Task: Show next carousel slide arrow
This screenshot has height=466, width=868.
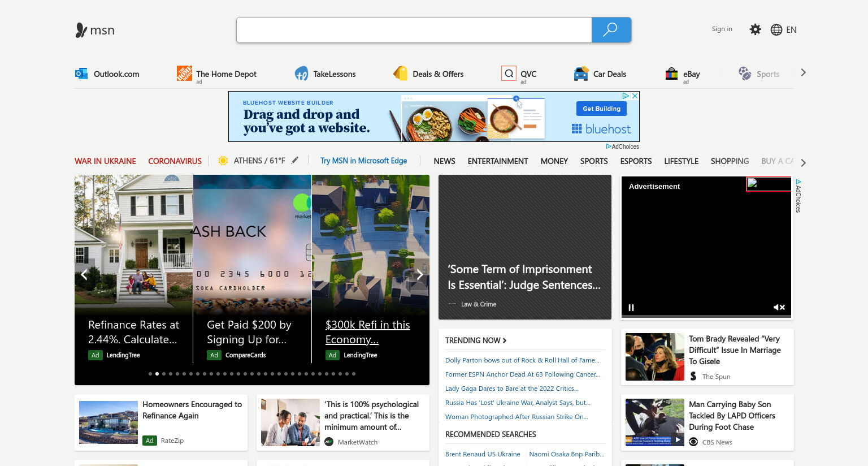Action: pyautogui.click(x=420, y=275)
